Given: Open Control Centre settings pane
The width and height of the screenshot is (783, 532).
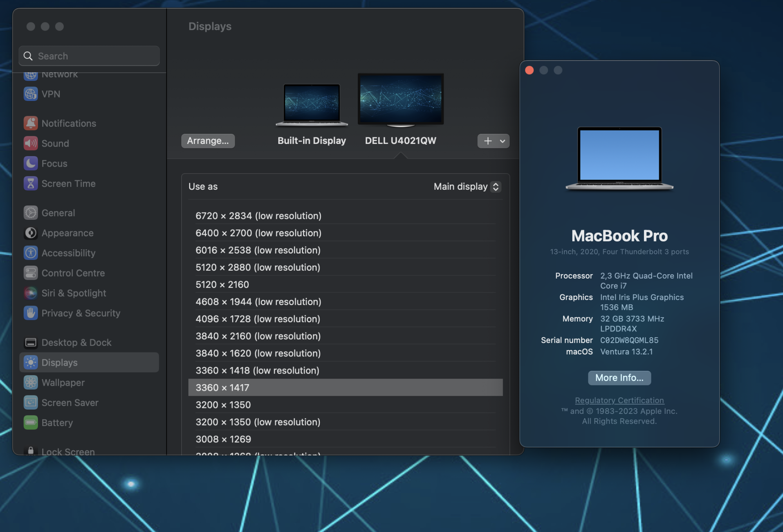Looking at the screenshot, I should pyautogui.click(x=73, y=273).
